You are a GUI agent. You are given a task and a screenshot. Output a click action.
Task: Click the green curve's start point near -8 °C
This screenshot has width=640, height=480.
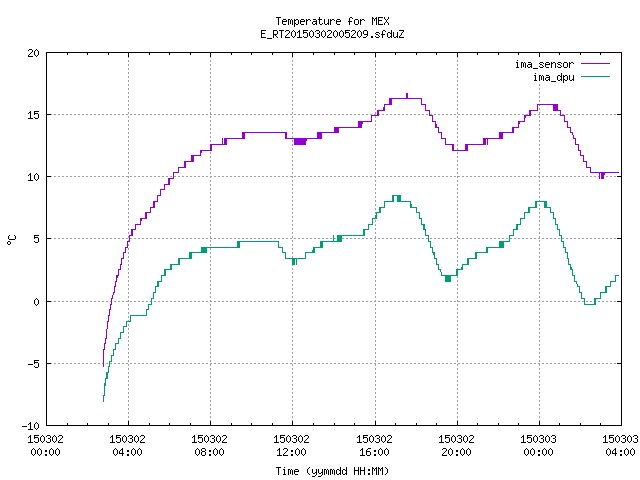[103, 400]
